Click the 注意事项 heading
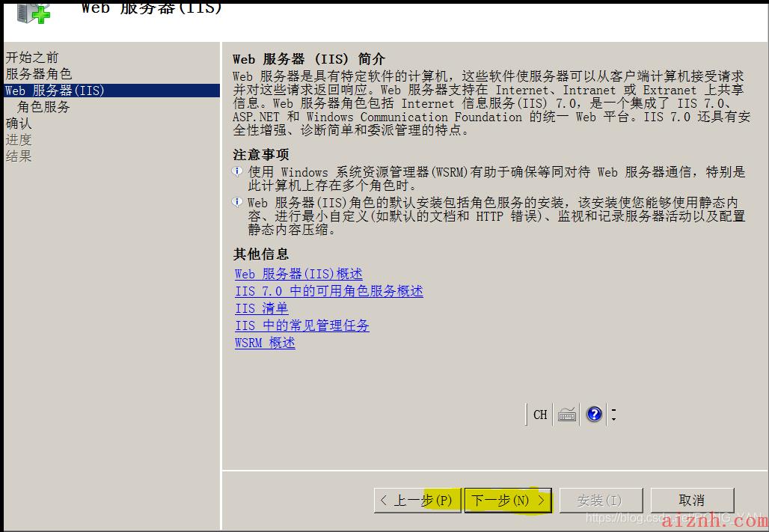This screenshot has height=532, width=769. [x=261, y=155]
